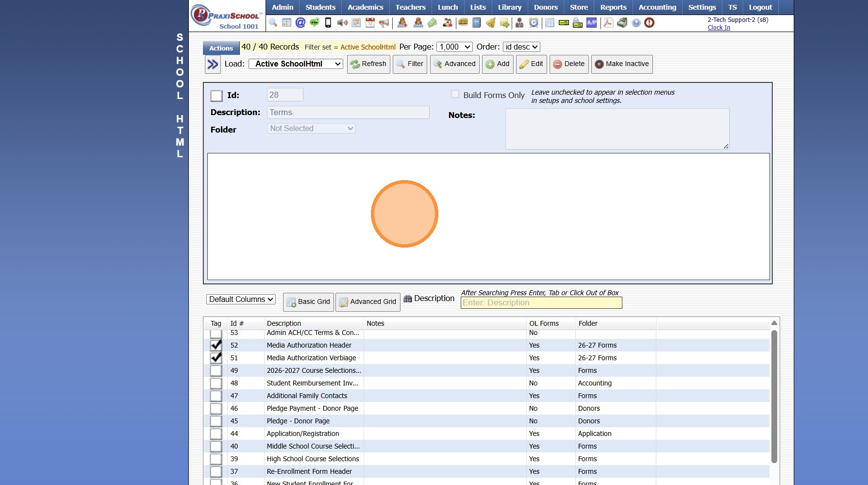Open the Per Page dropdown
Viewport: 868px width, 485px height.
(x=454, y=47)
